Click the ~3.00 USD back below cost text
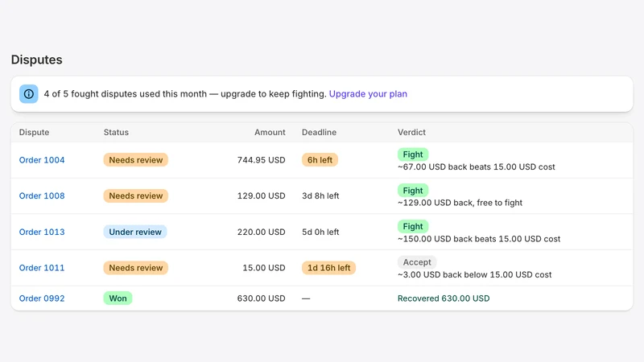 click(474, 274)
